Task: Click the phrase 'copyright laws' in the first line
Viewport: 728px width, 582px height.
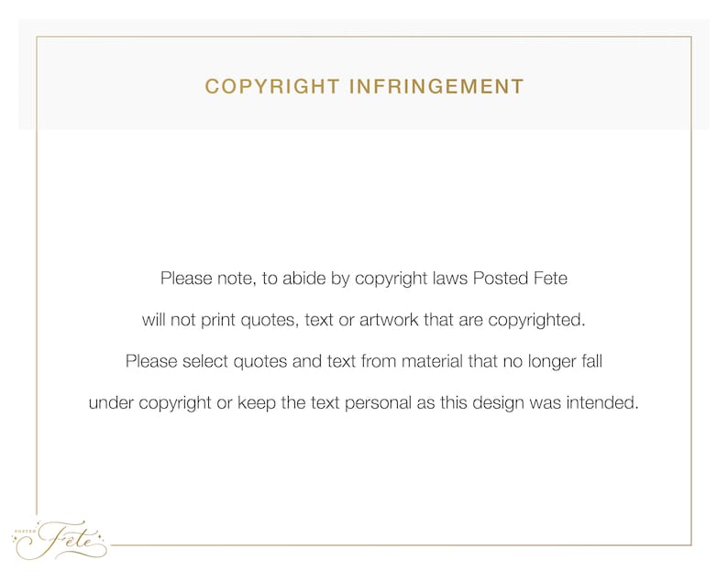Action: click(x=411, y=279)
